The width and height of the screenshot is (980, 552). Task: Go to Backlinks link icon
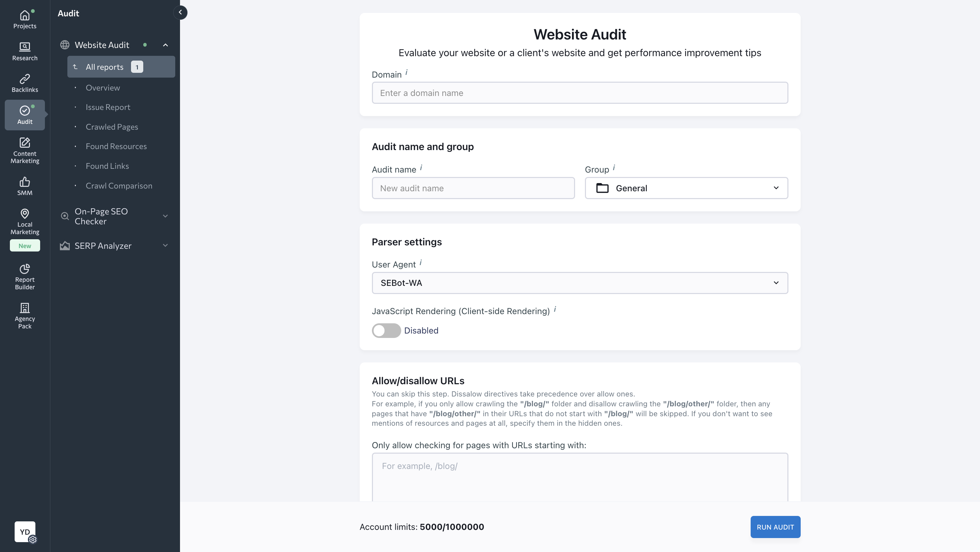coord(25,79)
